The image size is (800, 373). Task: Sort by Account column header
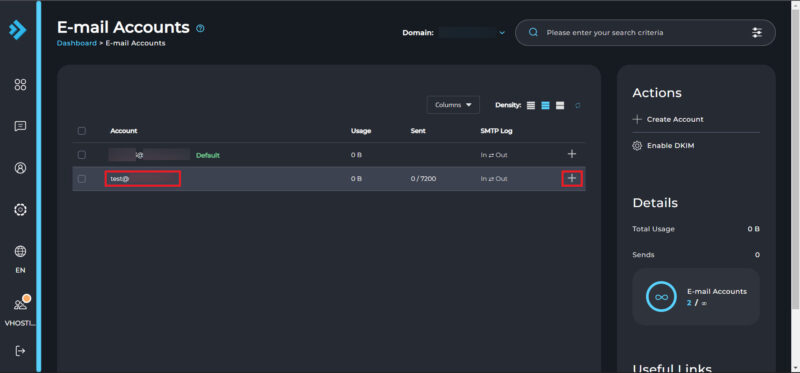123,131
